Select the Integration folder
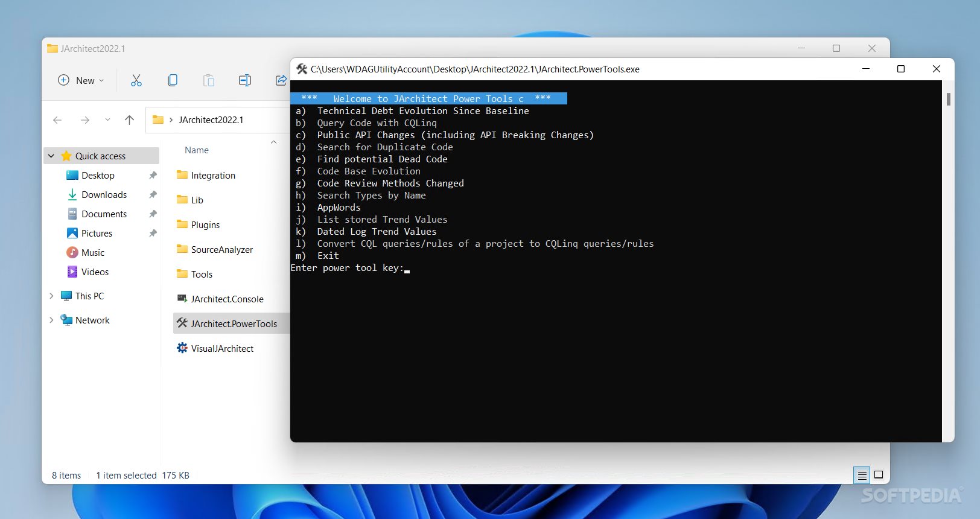Viewport: 980px width, 519px height. tap(213, 175)
